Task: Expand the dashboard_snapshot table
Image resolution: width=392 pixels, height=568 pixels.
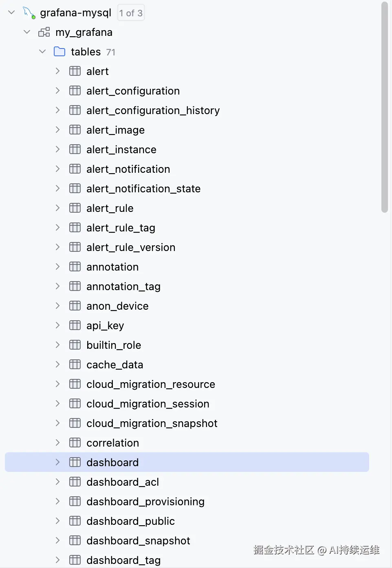Action: tap(57, 540)
